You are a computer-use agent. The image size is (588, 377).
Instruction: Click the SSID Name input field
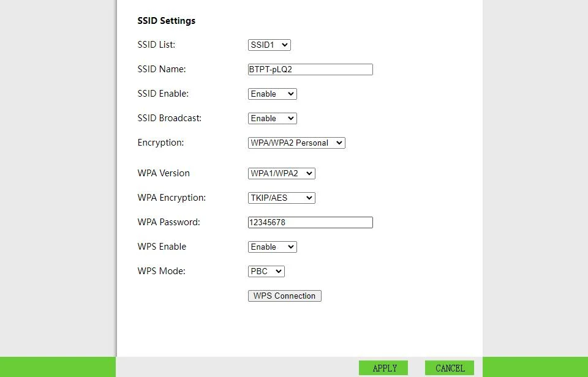(310, 69)
